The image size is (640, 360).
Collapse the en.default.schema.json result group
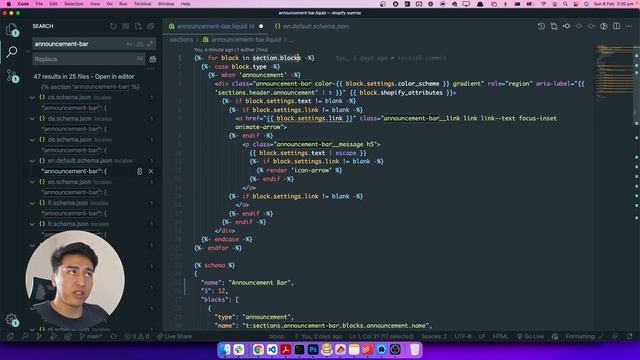[32, 161]
